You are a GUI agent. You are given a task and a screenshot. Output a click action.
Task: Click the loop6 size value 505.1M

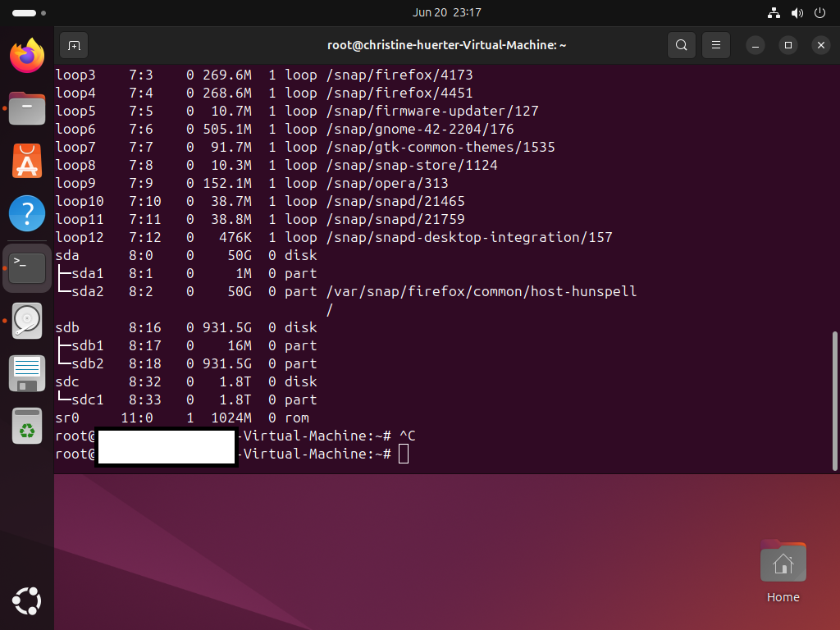[227, 129]
